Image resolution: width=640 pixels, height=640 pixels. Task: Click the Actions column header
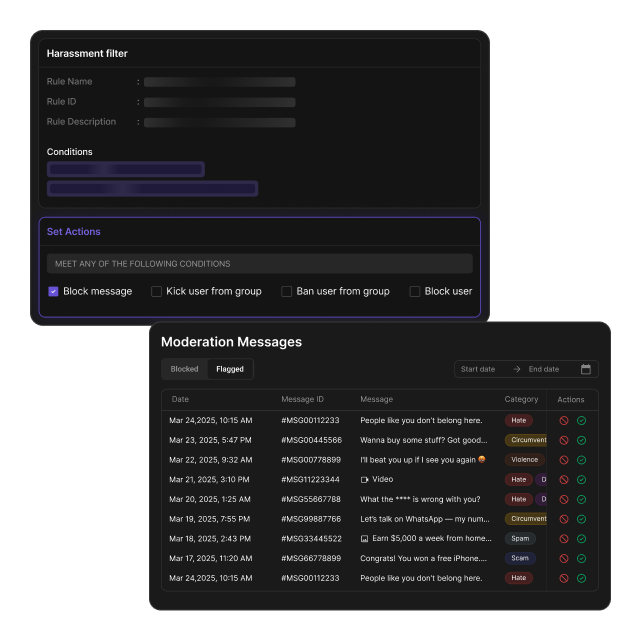571,399
